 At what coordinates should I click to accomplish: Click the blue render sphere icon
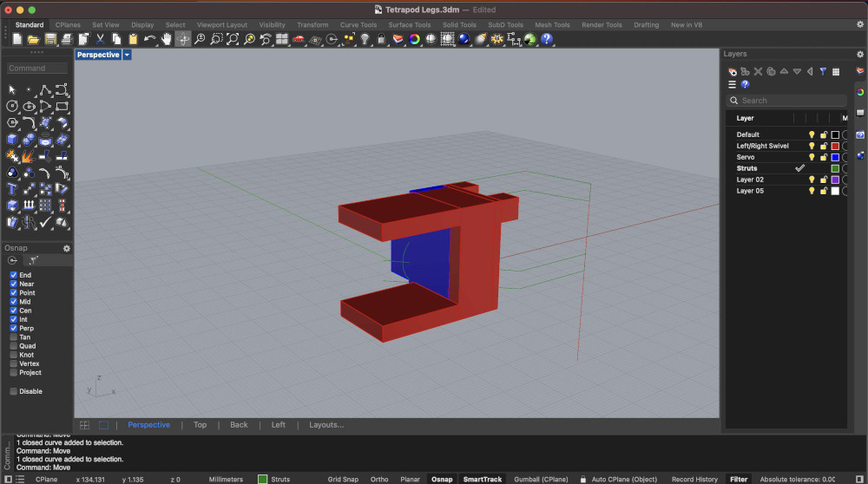[x=464, y=39]
